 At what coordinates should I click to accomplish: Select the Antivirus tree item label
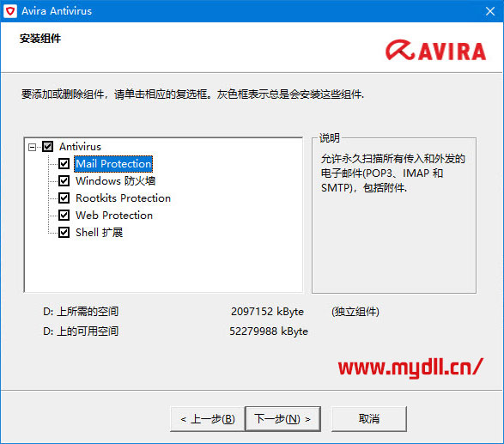[x=80, y=147]
